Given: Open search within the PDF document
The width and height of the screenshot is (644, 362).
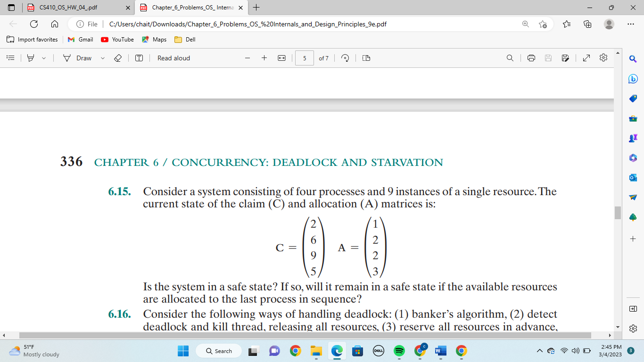Looking at the screenshot, I should coord(509,58).
